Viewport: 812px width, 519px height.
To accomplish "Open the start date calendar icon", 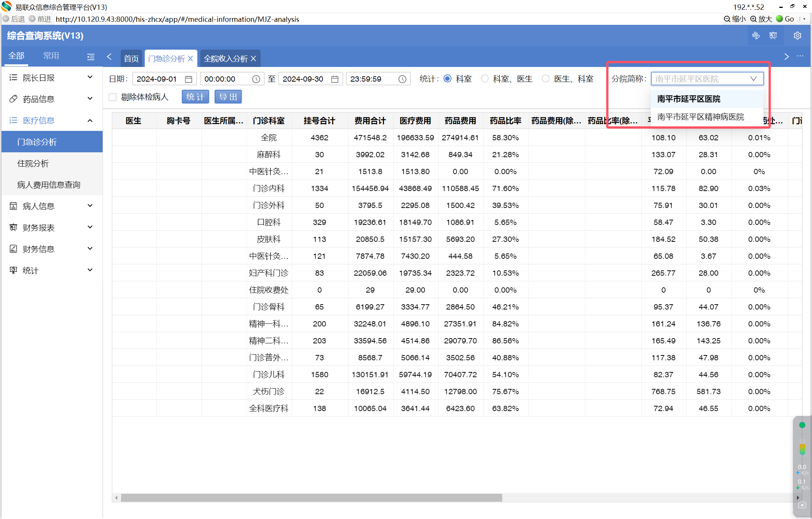I will point(189,79).
